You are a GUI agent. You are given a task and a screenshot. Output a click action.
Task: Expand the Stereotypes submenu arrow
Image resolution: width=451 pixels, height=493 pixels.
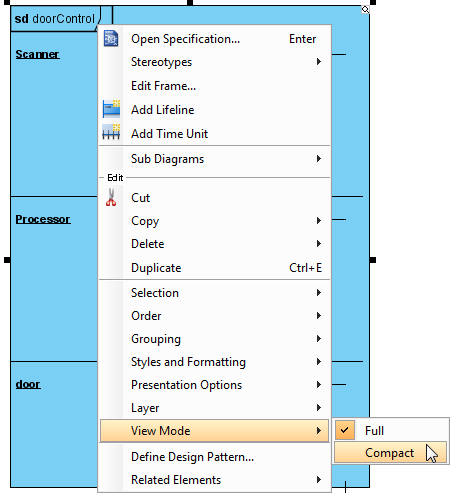click(x=319, y=62)
